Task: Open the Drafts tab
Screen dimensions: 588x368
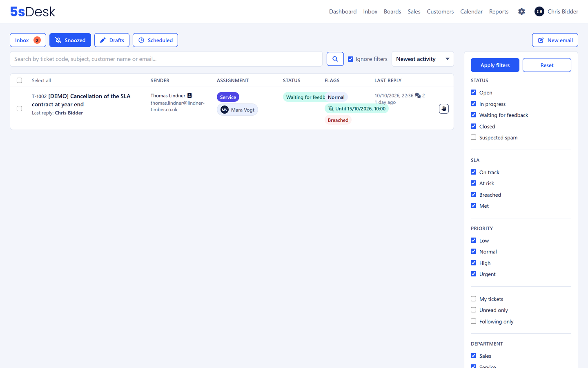Action: click(112, 40)
